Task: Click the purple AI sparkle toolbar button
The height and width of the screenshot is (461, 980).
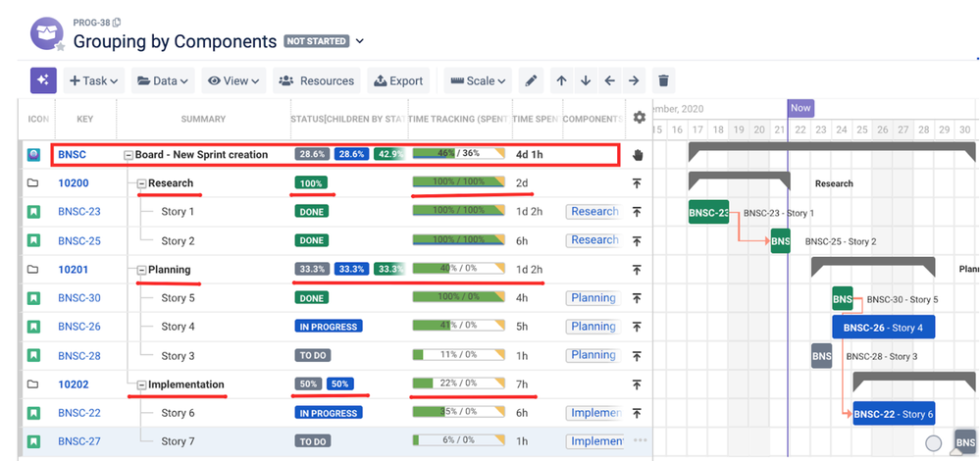Action: click(44, 80)
